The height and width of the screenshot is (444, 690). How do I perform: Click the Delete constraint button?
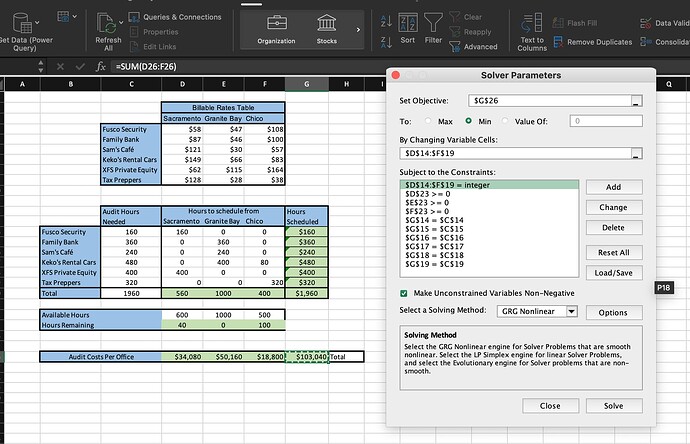click(x=613, y=228)
